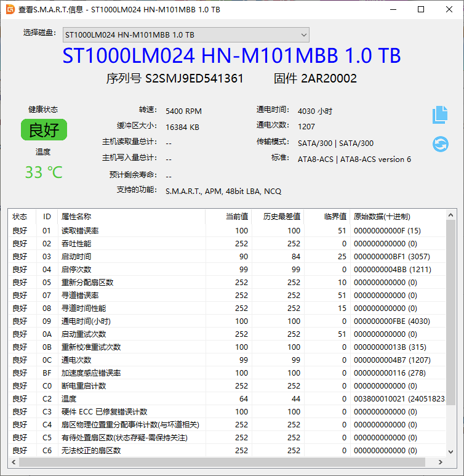Click the 16384 KB buffer size value
Screen dimensions: 464x476
pyautogui.click(x=182, y=127)
